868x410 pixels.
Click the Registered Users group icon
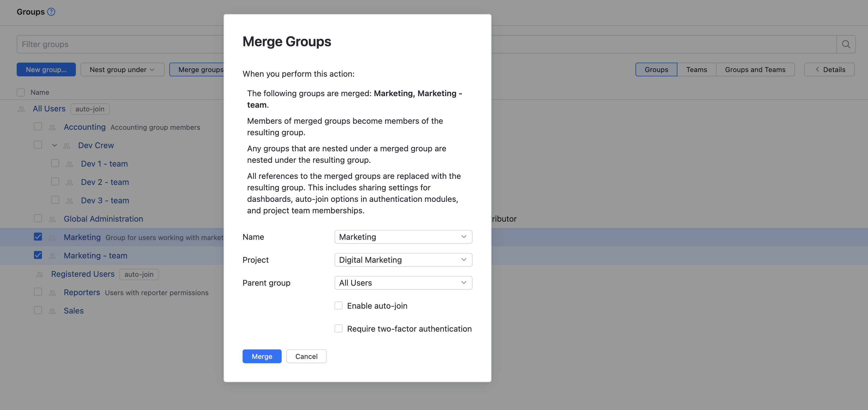tap(39, 274)
